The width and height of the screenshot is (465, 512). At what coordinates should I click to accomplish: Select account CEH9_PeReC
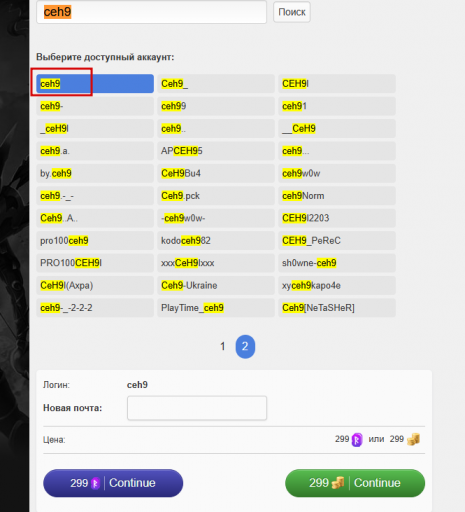[337, 241]
